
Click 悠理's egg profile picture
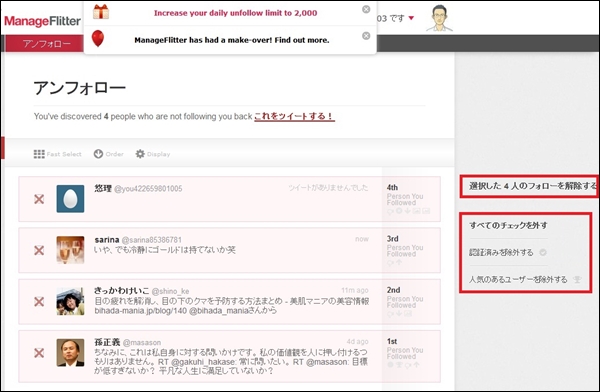(70, 199)
